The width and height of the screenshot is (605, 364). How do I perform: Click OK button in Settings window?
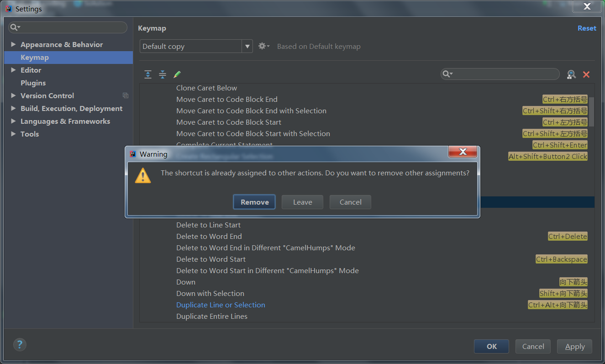click(491, 346)
